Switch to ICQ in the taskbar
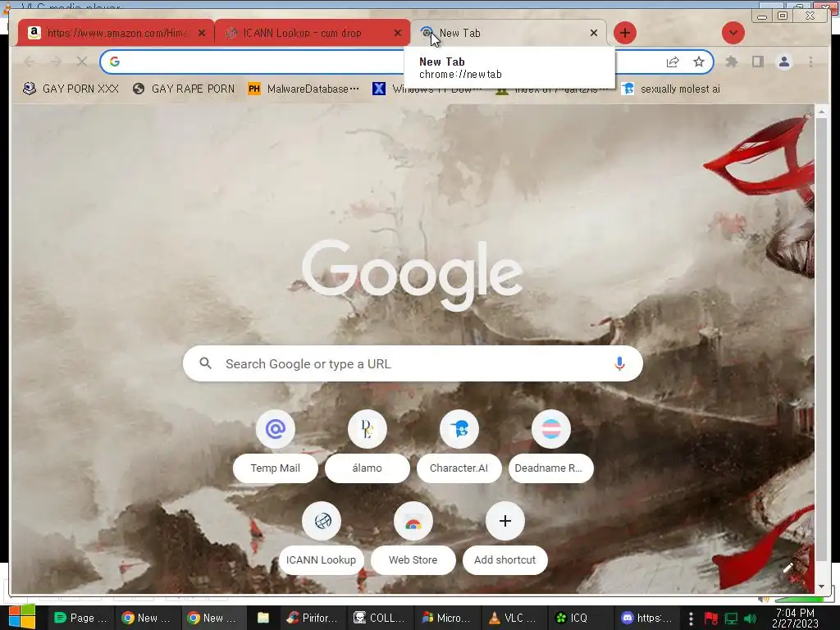Screen dimensions: 840x630 tap(581, 618)
